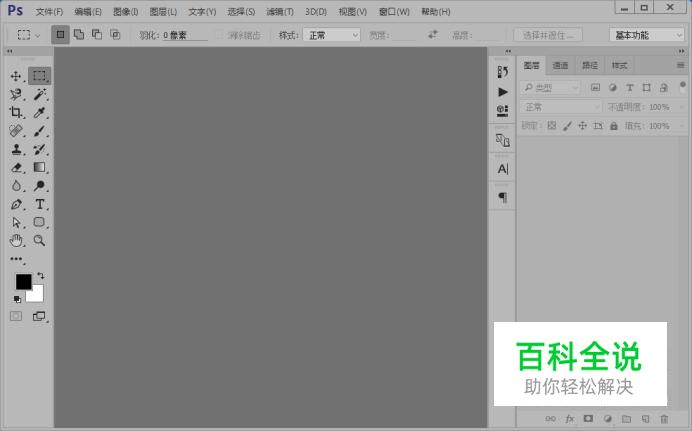Viewport: 692px width, 431px height.
Task: Switch to the 通道 tab
Action: tap(560, 65)
